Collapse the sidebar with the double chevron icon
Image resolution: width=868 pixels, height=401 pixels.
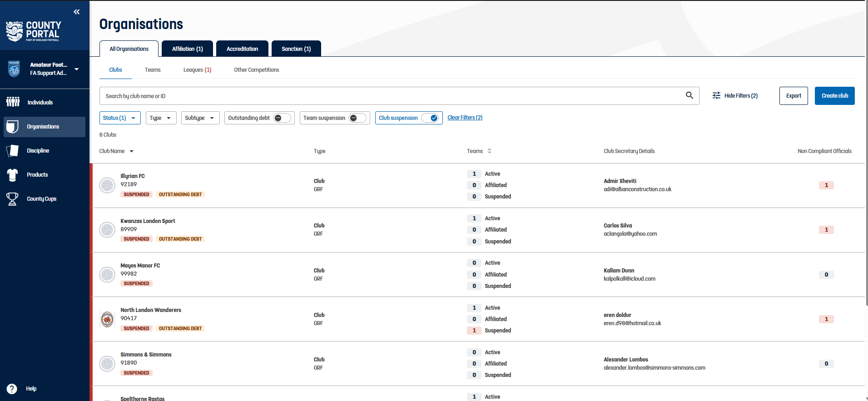77,12
